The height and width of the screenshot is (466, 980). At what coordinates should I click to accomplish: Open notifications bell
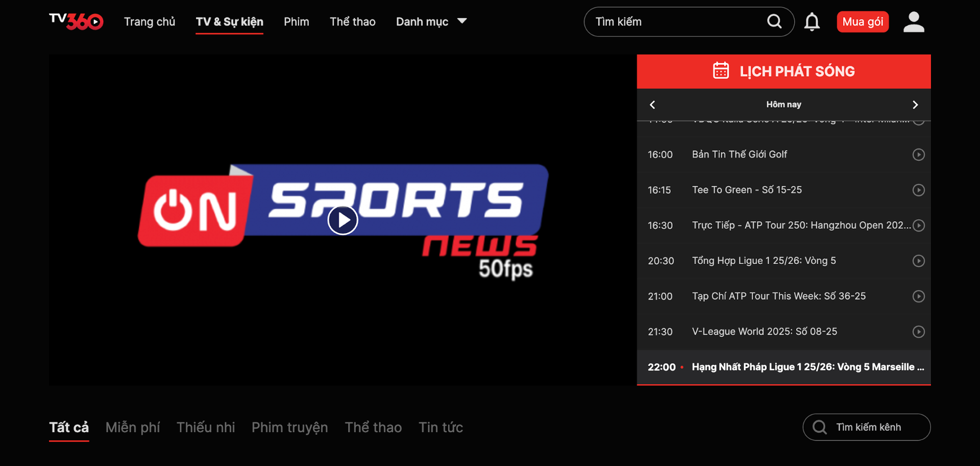812,22
